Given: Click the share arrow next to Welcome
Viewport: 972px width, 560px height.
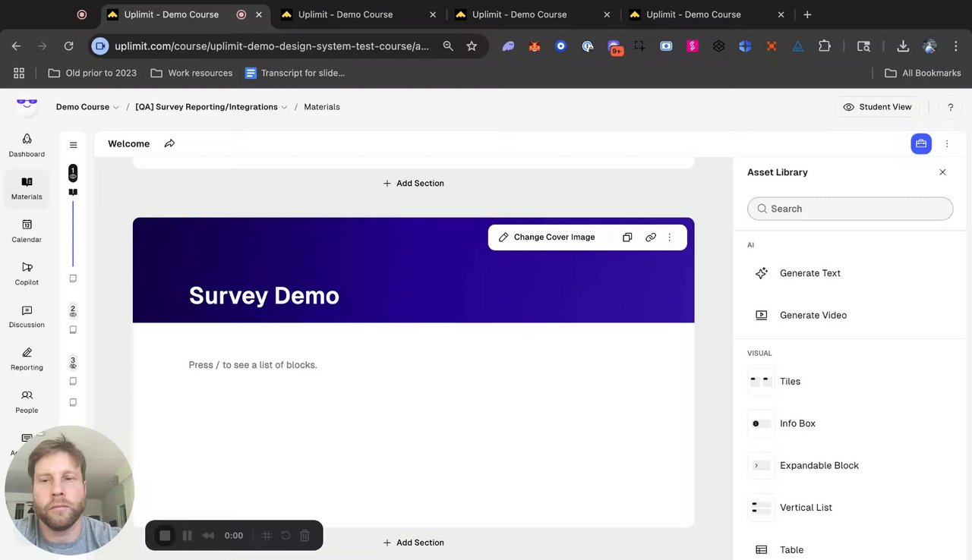Looking at the screenshot, I should coord(169,143).
